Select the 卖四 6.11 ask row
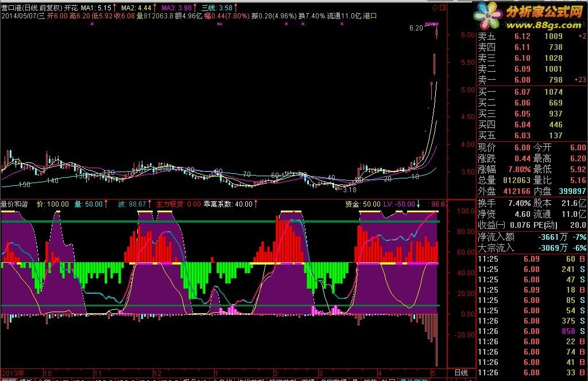This screenshot has height=381, width=588. 531,47
